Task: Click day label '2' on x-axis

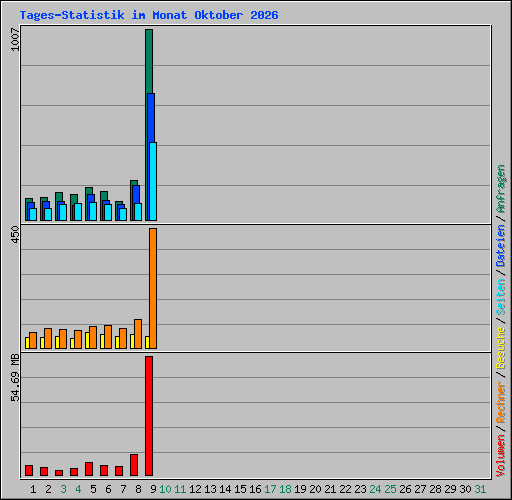Action: (x=48, y=489)
